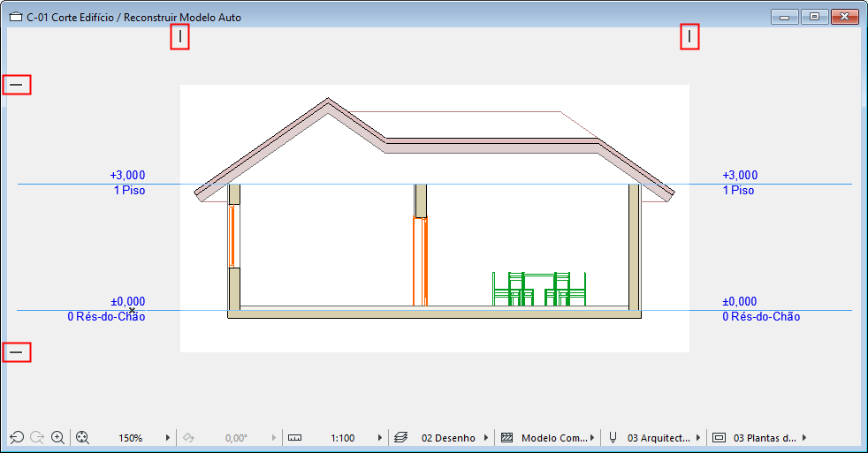The image size is (868, 453).
Task: Open the 02 Desenho arrow menu
Action: pos(486,437)
